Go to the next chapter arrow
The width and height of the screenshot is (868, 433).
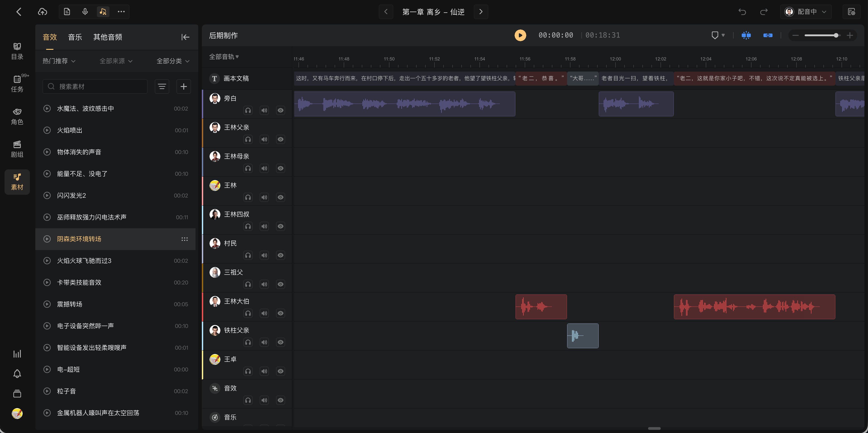click(481, 12)
